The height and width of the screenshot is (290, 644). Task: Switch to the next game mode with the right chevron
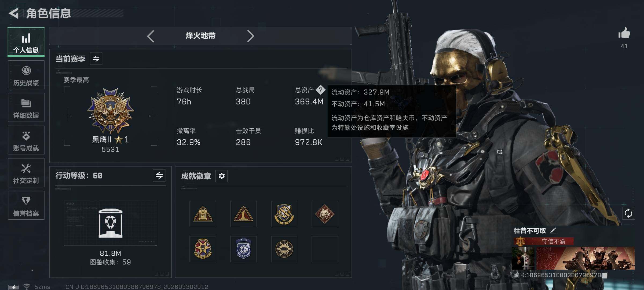click(x=250, y=36)
